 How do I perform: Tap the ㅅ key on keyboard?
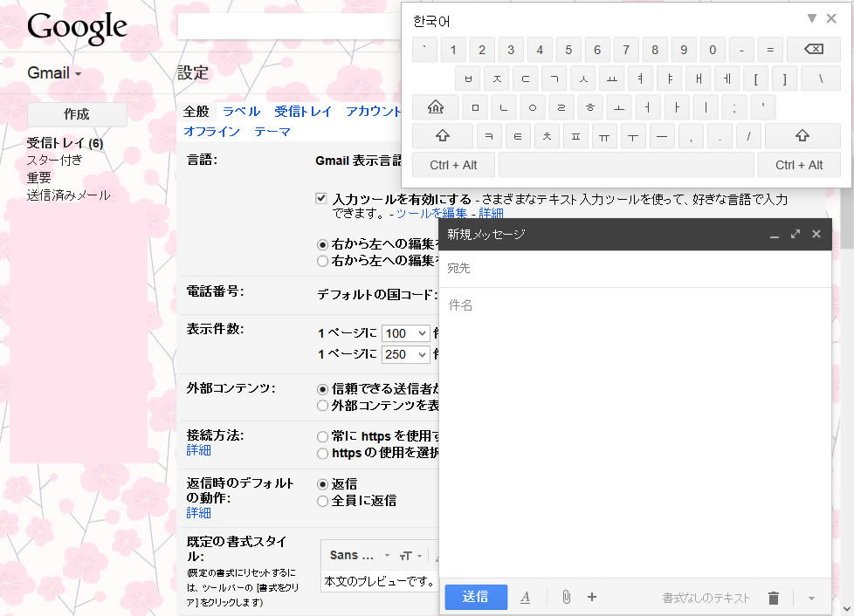pyautogui.click(x=583, y=79)
